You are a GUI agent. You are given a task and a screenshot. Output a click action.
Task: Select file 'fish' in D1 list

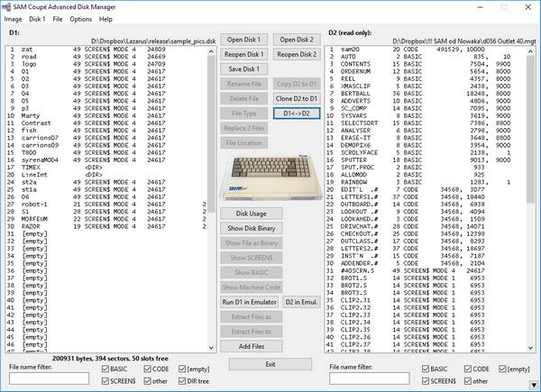coord(106,131)
